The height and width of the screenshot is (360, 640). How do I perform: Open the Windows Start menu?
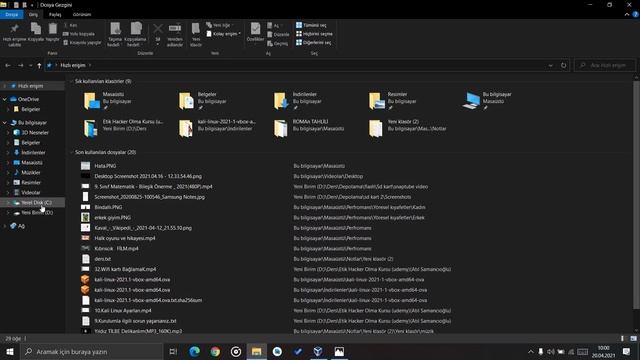(x=9, y=351)
